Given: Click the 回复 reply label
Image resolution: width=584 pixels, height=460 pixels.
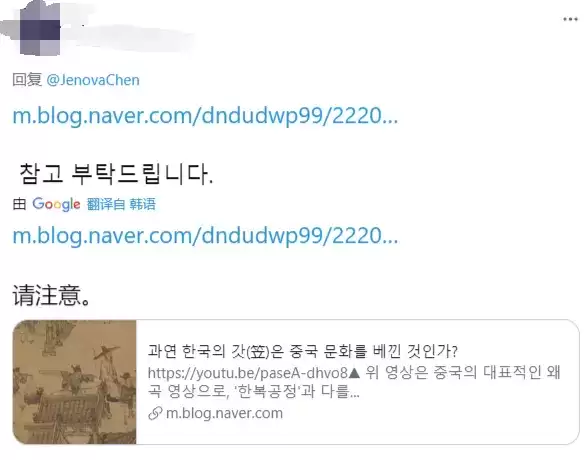Looking at the screenshot, I should pos(27,80).
